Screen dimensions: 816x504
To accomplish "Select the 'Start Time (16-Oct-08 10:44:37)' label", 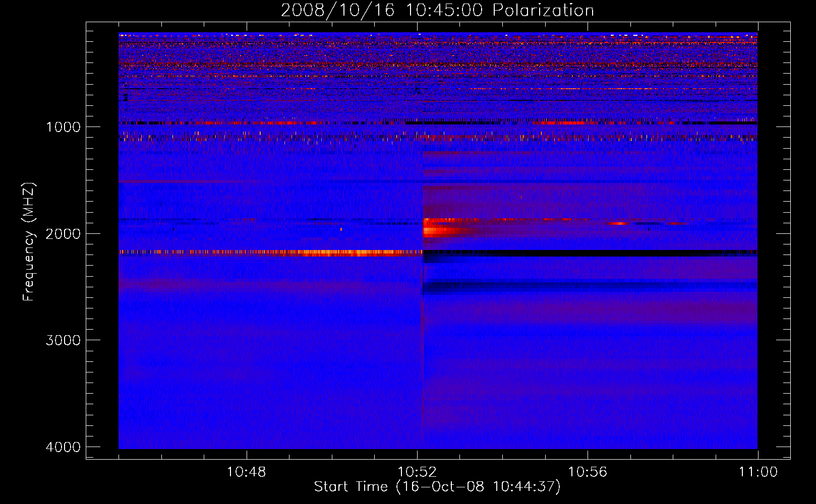I will [437, 487].
